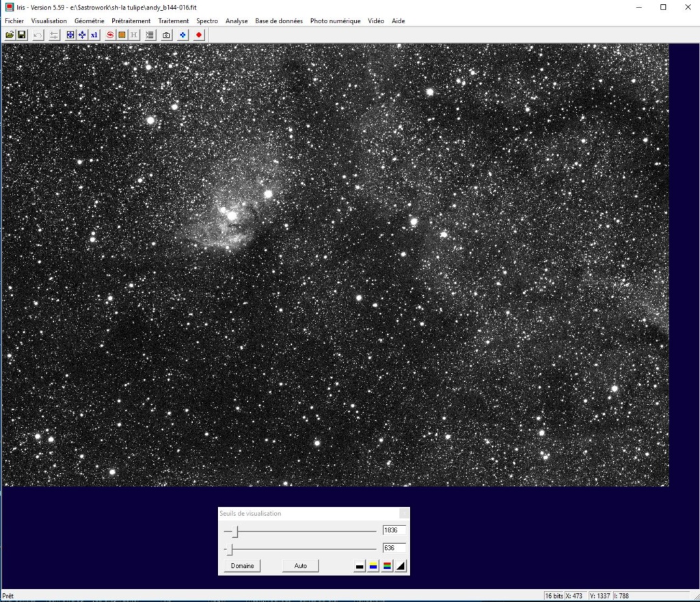Open the Analyse menu

(237, 21)
